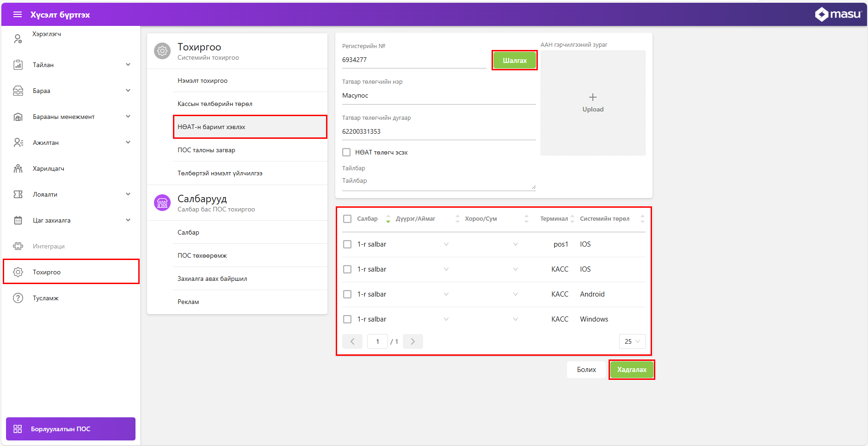The width and height of the screenshot is (868, 446).
Task: Click the Upload image area
Action: tap(593, 103)
